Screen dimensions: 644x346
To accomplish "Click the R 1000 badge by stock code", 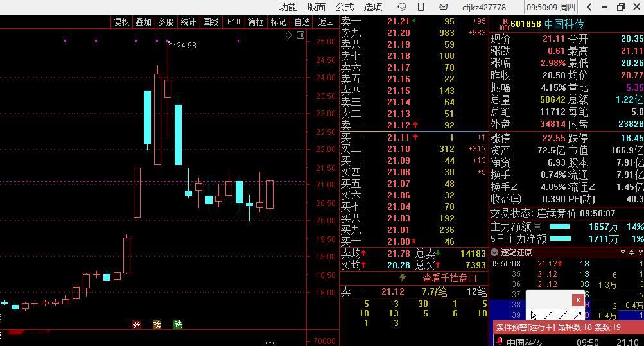I will [505, 24].
